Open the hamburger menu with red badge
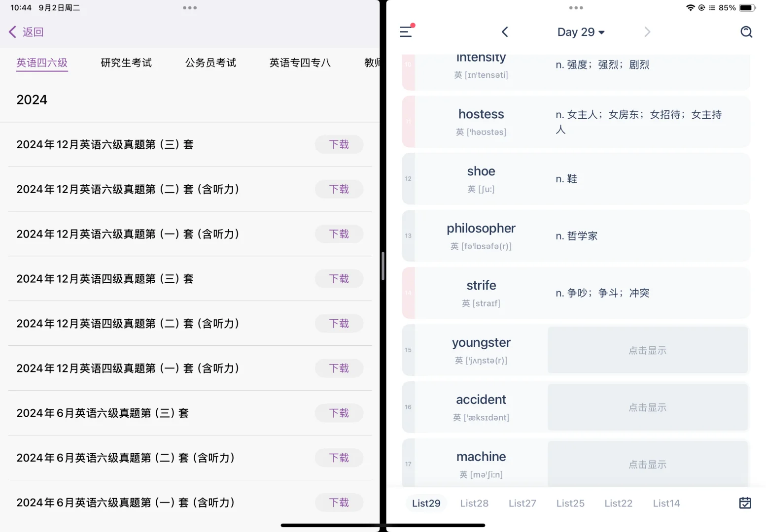This screenshot has width=766, height=532. pos(406,32)
